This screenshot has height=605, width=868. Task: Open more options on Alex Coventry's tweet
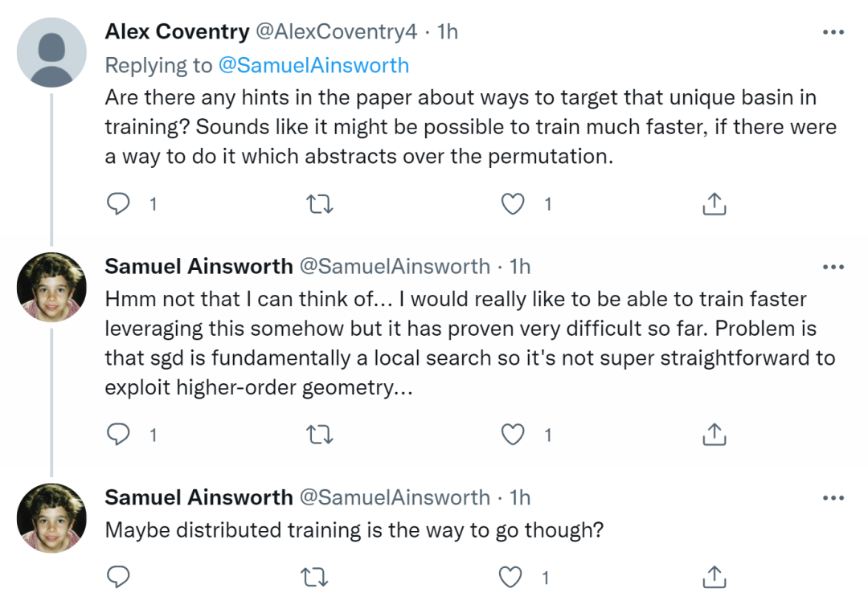833,33
